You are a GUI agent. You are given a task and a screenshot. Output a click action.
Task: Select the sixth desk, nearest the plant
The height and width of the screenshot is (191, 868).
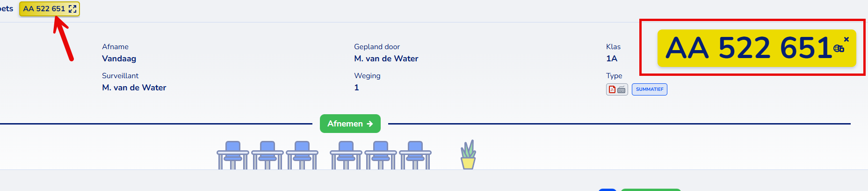[415, 155]
